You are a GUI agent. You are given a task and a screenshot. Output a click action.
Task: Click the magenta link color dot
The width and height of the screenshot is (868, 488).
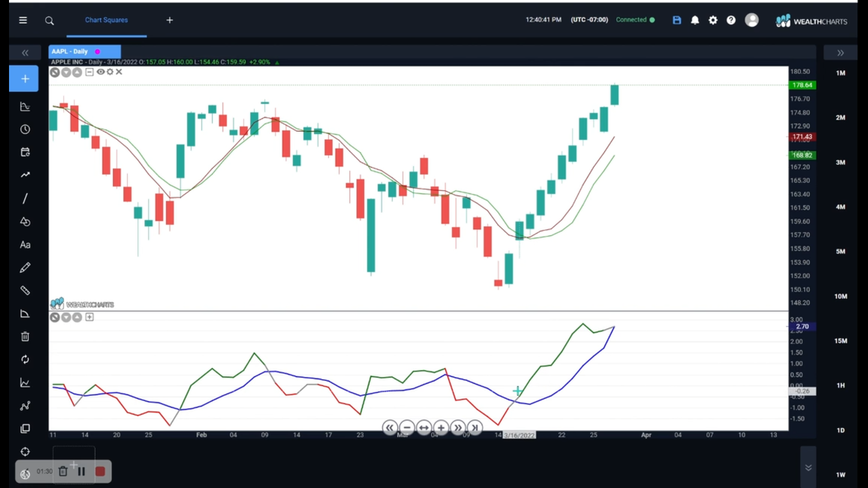coord(97,52)
